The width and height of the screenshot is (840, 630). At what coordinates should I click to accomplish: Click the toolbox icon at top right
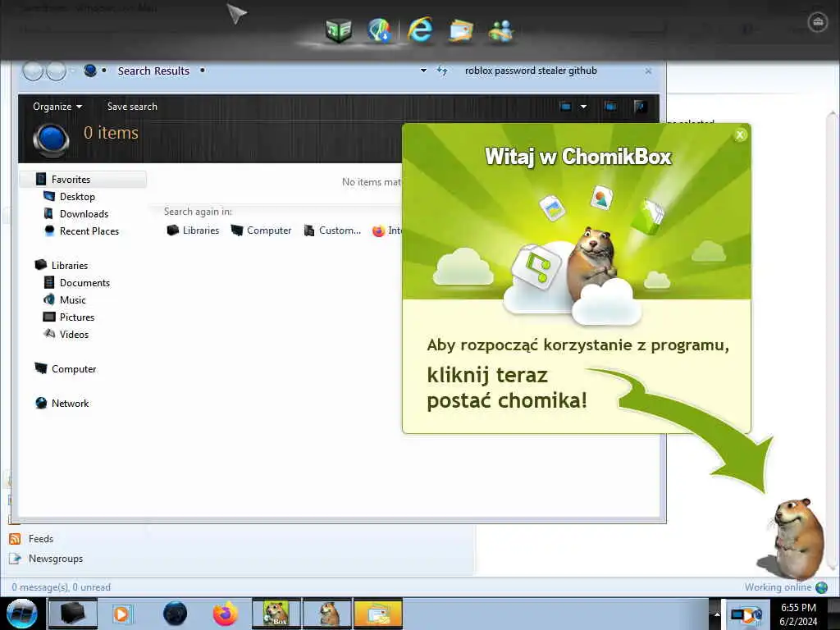818,22
